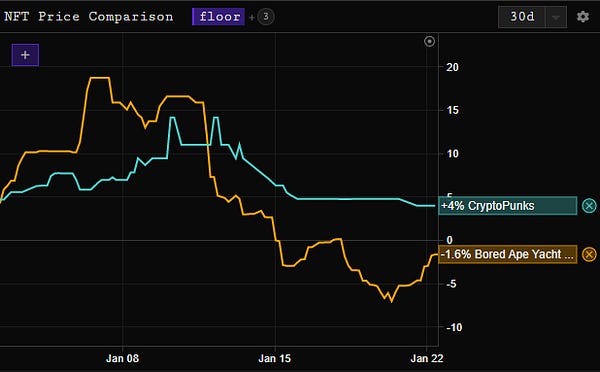Click the Jan 22 date axis label
Viewport: 600px width, 372px height.
(x=427, y=359)
